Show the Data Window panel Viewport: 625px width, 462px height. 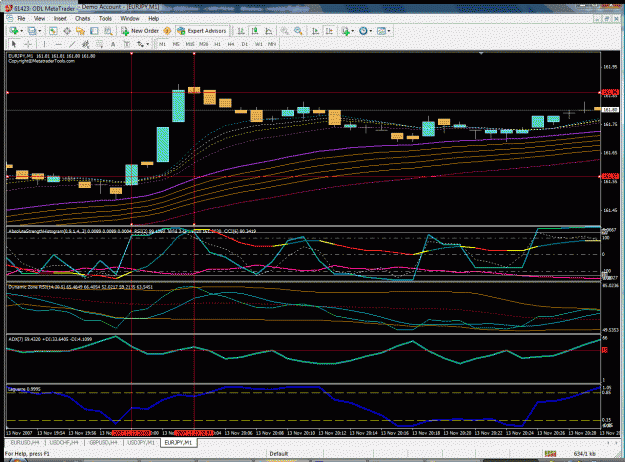[67, 31]
